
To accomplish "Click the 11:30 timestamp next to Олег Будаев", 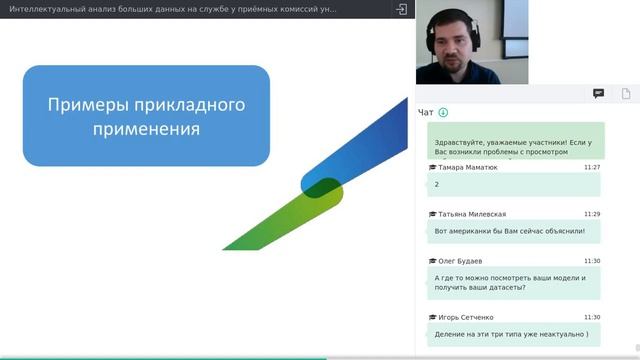I will (x=592, y=261).
